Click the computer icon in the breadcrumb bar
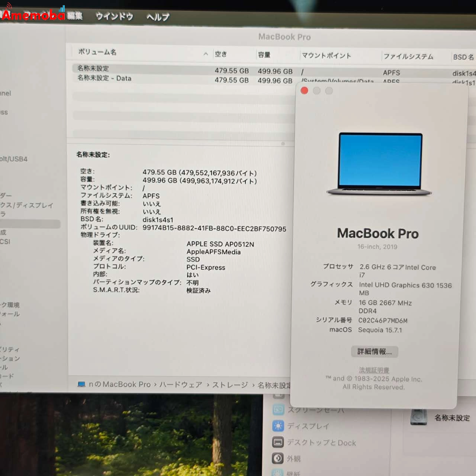The image size is (476, 476). (81, 385)
